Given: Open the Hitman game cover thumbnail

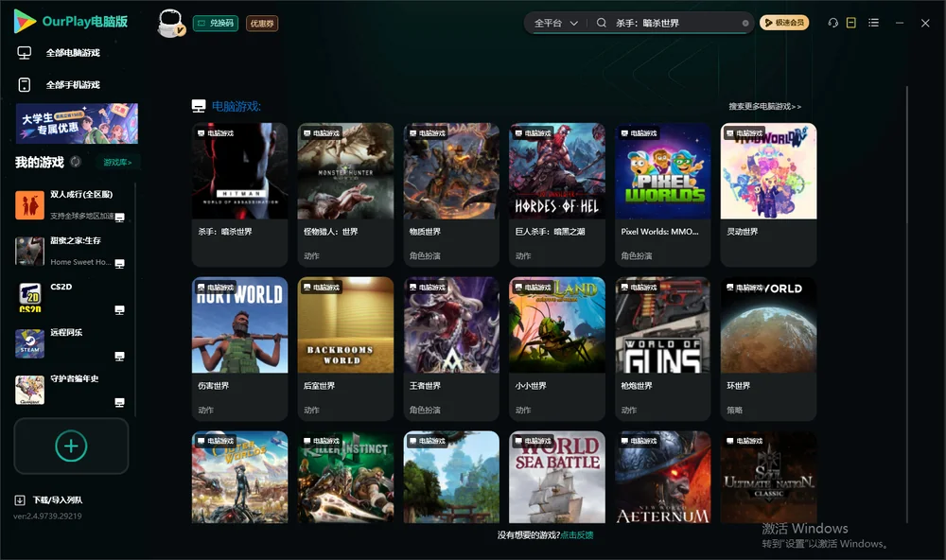Looking at the screenshot, I should coord(239,171).
